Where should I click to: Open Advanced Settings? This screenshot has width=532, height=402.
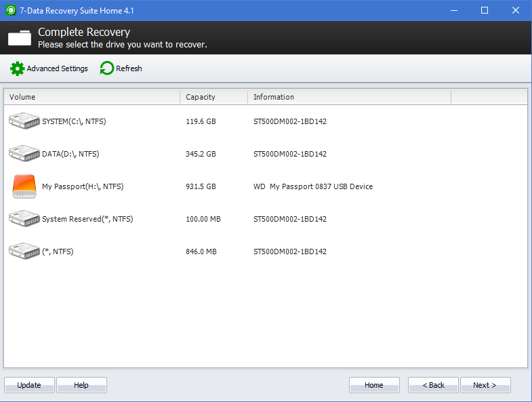(49, 68)
